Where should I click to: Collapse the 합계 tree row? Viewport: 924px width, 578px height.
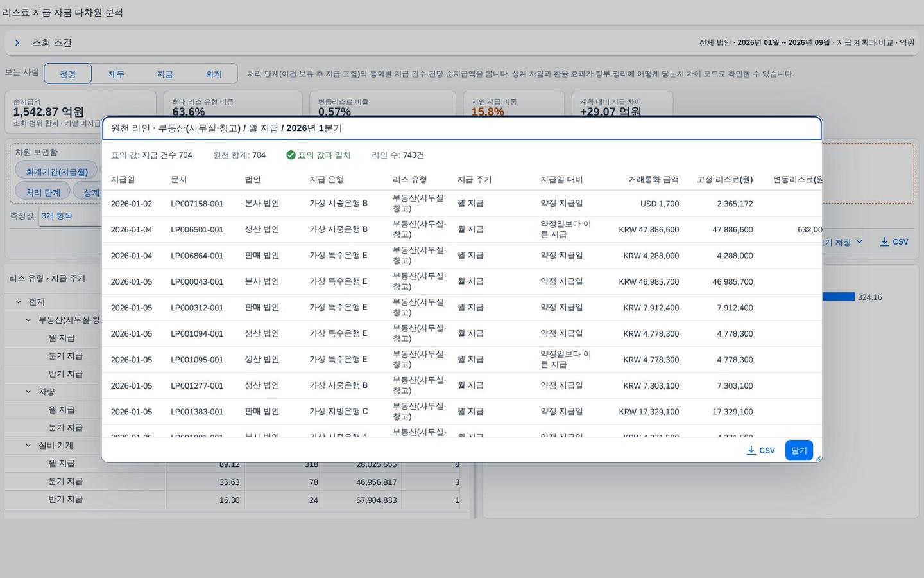click(x=18, y=302)
